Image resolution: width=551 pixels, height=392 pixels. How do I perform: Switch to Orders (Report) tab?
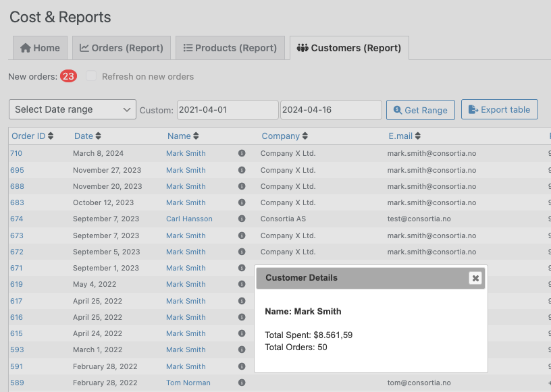pyautogui.click(x=122, y=48)
